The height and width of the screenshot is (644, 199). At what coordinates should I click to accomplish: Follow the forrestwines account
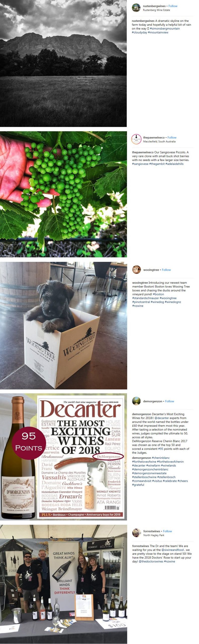[168, 531]
